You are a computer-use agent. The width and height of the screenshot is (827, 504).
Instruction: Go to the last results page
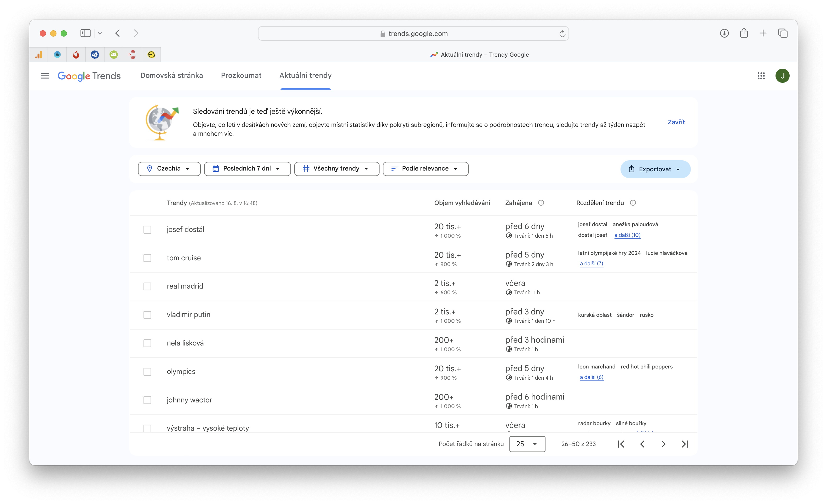click(685, 444)
